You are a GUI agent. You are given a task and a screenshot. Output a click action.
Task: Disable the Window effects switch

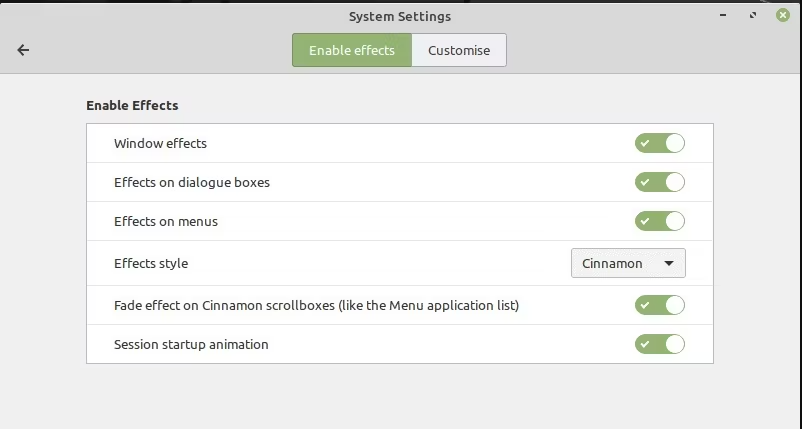click(x=659, y=143)
